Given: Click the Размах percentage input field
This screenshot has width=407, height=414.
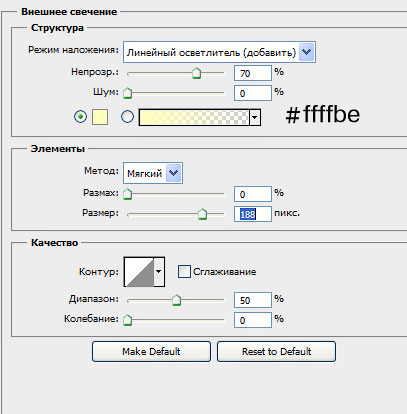Looking at the screenshot, I should (x=253, y=194).
